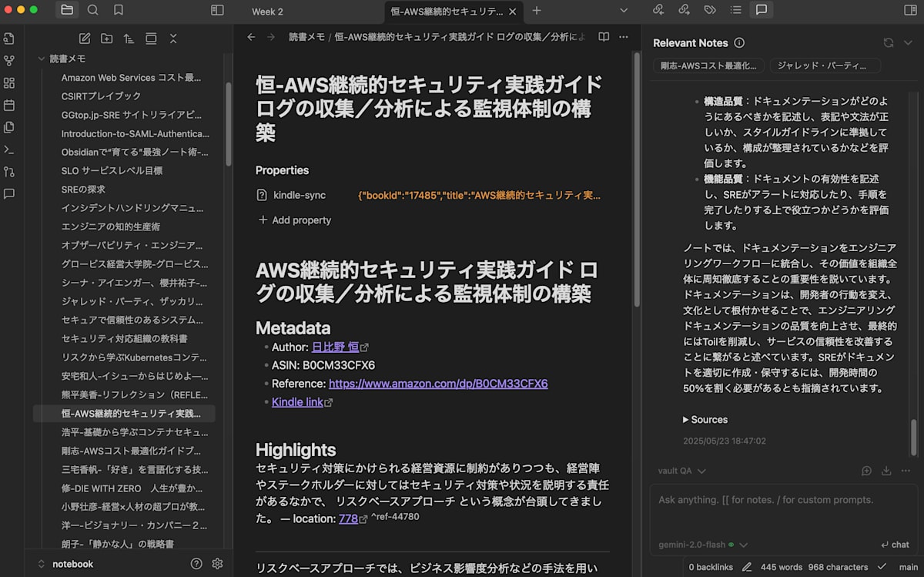Screen dimensions: 924x577
Task: Create a new folder
Action: coord(106,39)
